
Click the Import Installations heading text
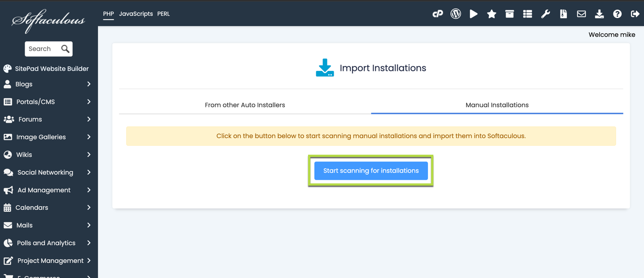383,68
